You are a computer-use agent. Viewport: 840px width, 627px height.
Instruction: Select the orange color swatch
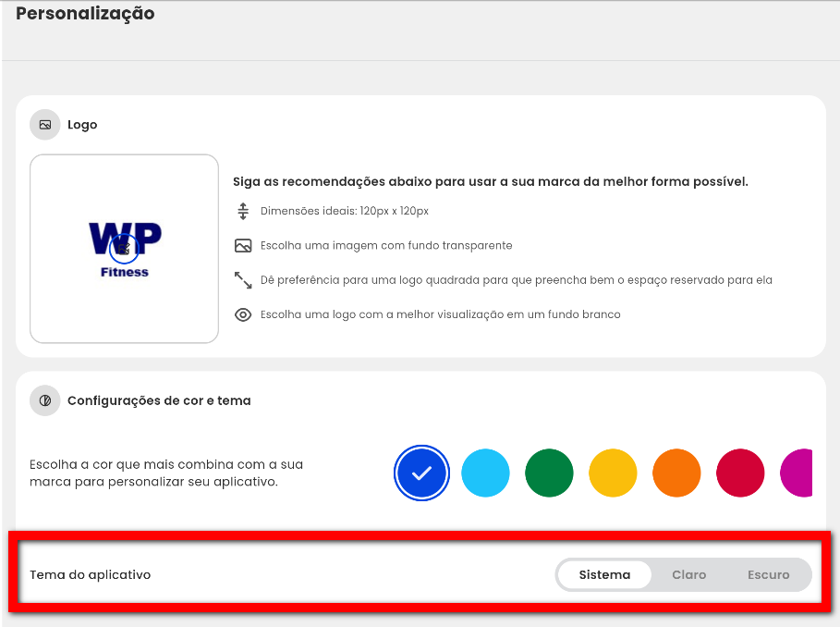[x=676, y=473]
